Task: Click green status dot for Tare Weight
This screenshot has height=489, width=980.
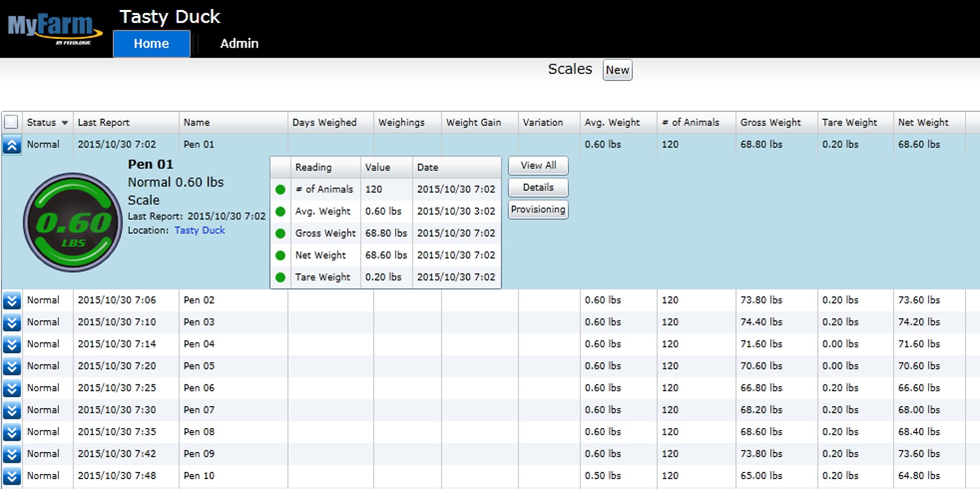Action: coord(280,277)
